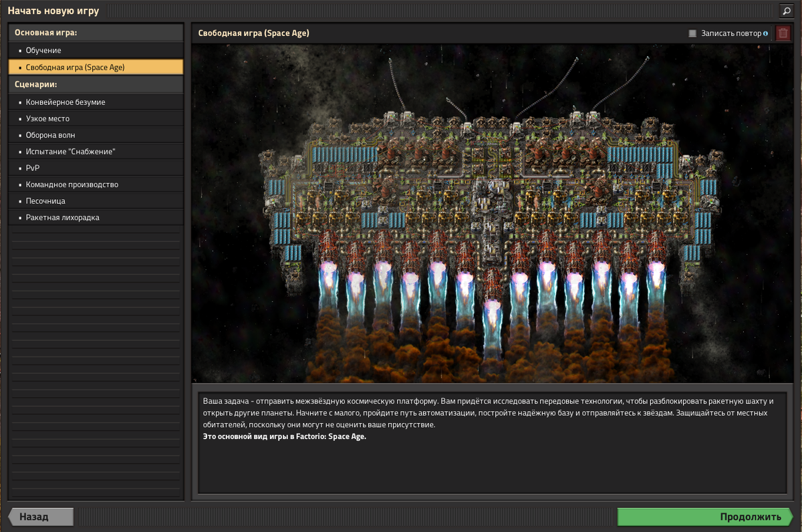Choose the Конвейерное безумие scenario
This screenshot has width=802, height=532.
[x=96, y=102]
